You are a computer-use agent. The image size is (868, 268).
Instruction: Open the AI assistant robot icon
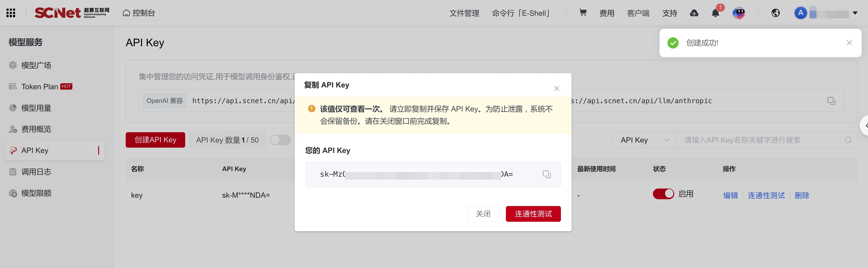739,13
